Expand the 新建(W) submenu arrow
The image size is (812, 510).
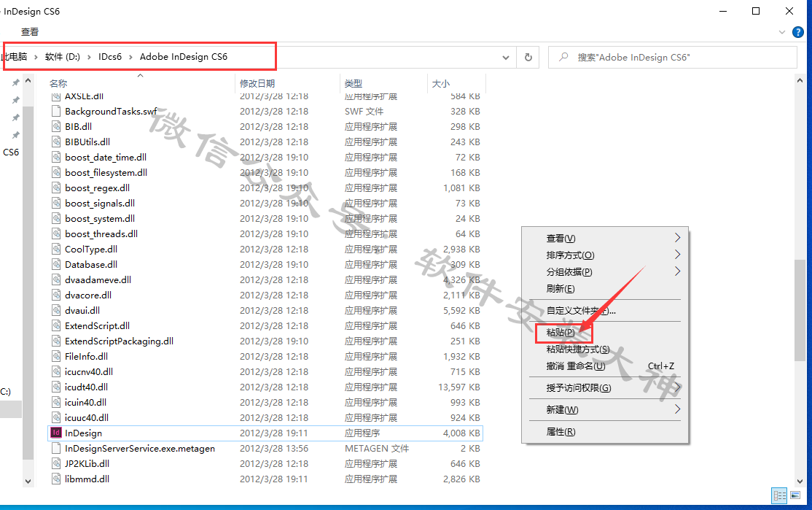click(677, 409)
